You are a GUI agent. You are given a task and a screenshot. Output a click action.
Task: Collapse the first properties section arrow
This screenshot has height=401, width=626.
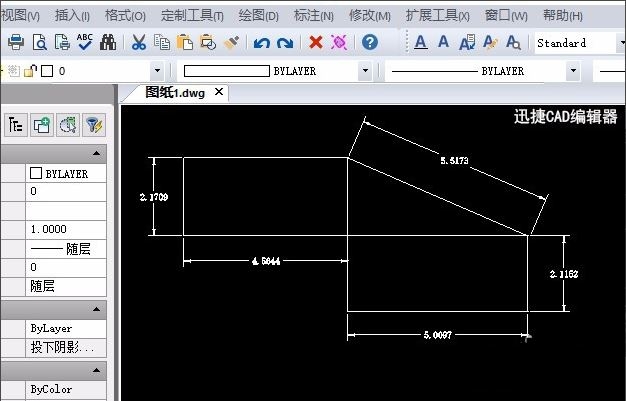[x=97, y=153]
